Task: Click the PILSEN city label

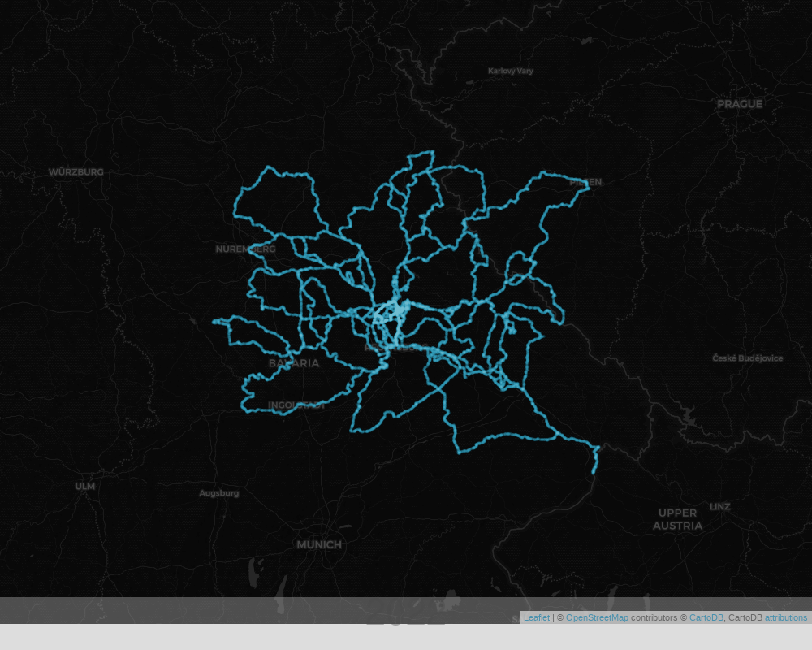Action: (585, 182)
